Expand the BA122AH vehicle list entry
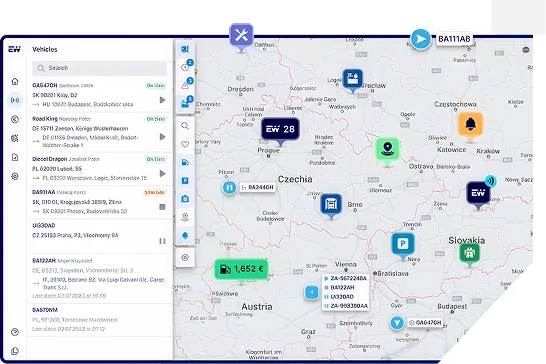Screen dimensions: 546x364 pos(99,278)
